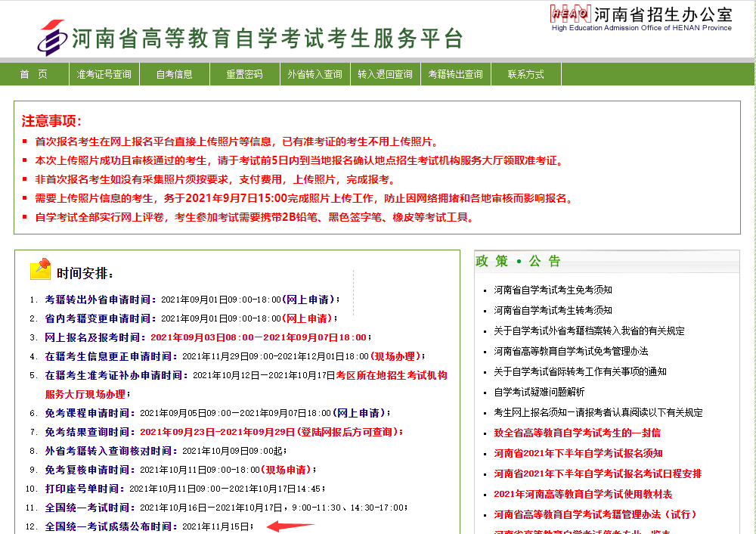Click the pushpin note icon beside 时间安排
This screenshot has width=756, height=534.
40,269
